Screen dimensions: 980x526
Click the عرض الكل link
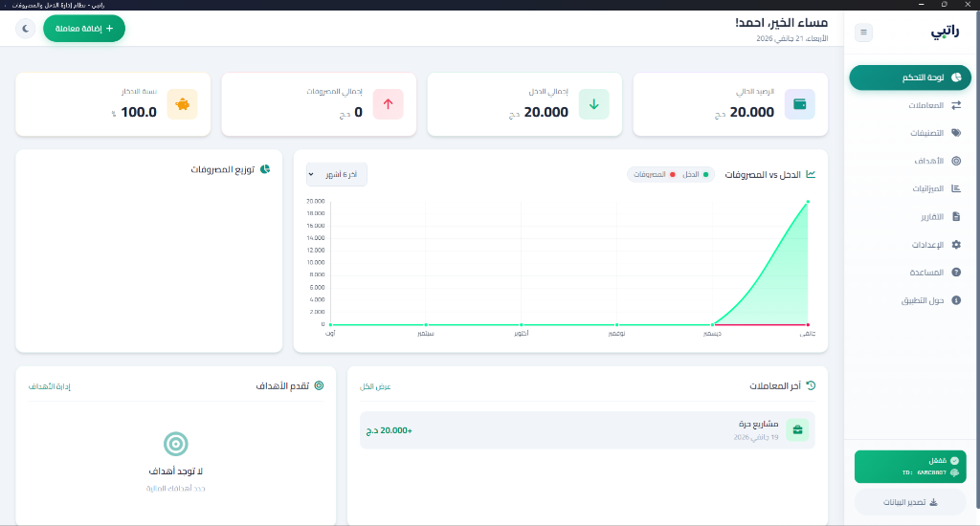point(375,386)
